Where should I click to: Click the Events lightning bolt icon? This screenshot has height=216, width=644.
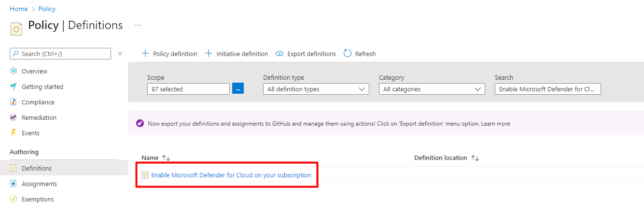click(x=14, y=133)
